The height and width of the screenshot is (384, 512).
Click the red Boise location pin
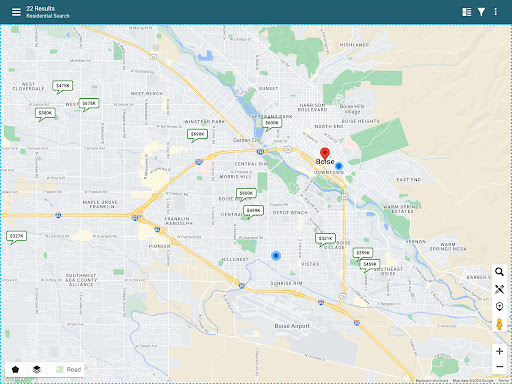click(325, 154)
